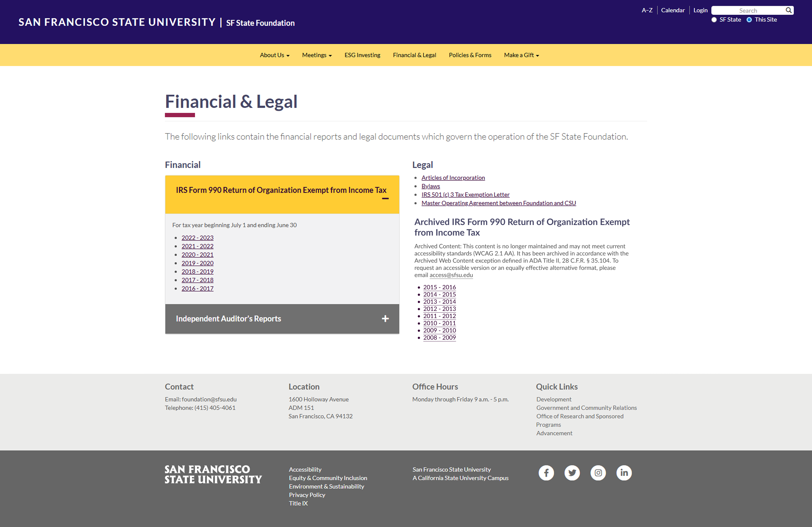Click the A-Z header link
This screenshot has width=812, height=527.
point(647,10)
